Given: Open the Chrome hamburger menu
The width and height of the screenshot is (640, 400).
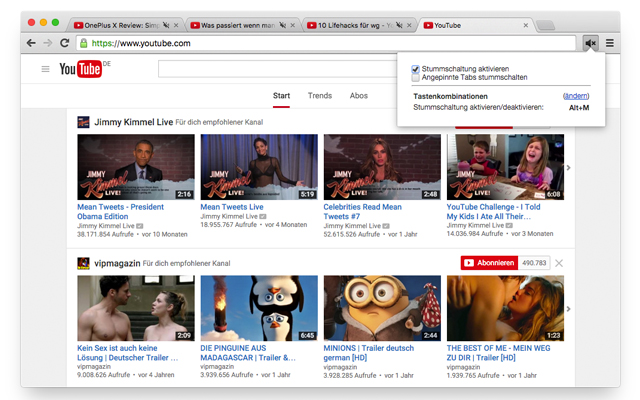Looking at the screenshot, I should point(610,43).
